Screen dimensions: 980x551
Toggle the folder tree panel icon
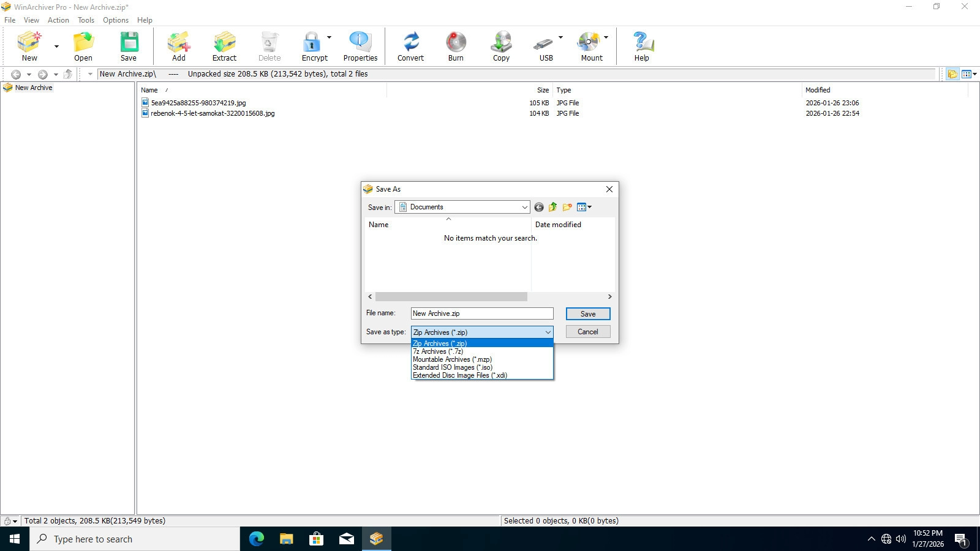pos(952,74)
